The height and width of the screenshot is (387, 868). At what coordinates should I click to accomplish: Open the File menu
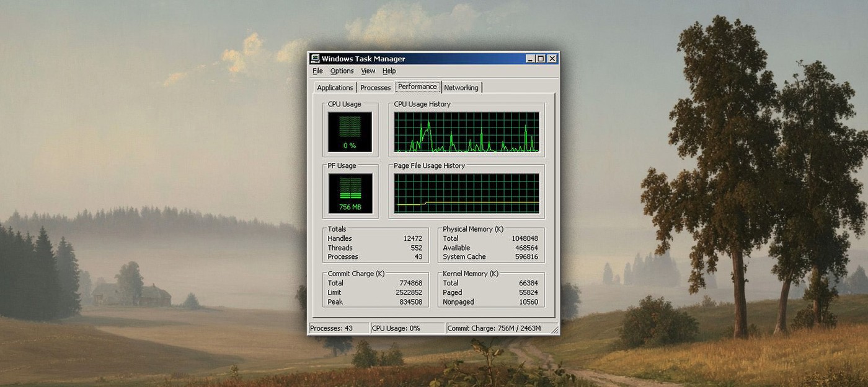pos(317,71)
